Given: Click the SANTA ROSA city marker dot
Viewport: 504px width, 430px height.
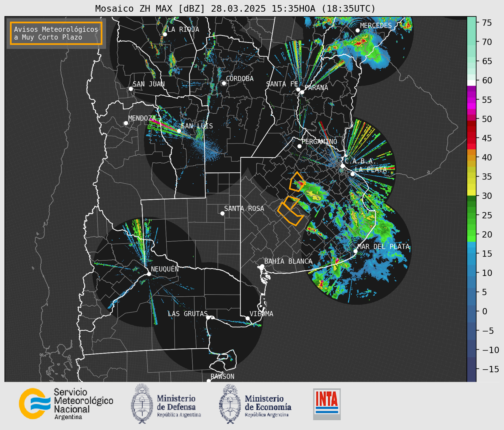Looking at the screenshot, I should click(x=222, y=213).
